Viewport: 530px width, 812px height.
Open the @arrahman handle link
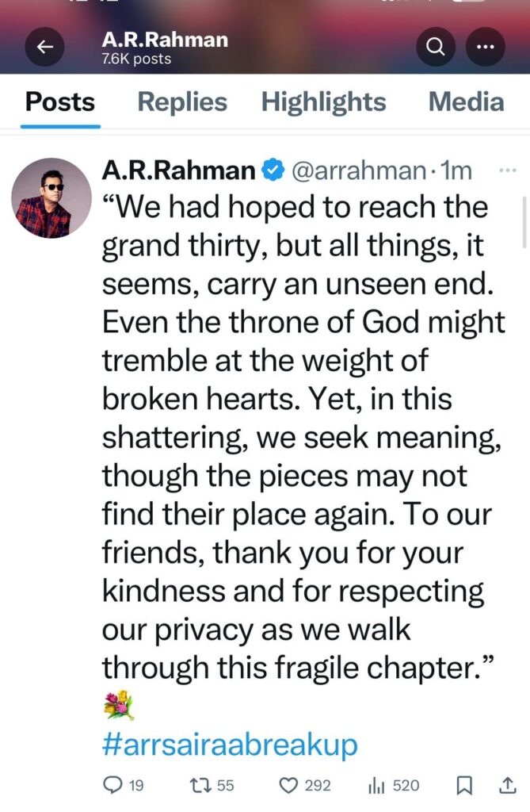pyautogui.click(x=359, y=170)
